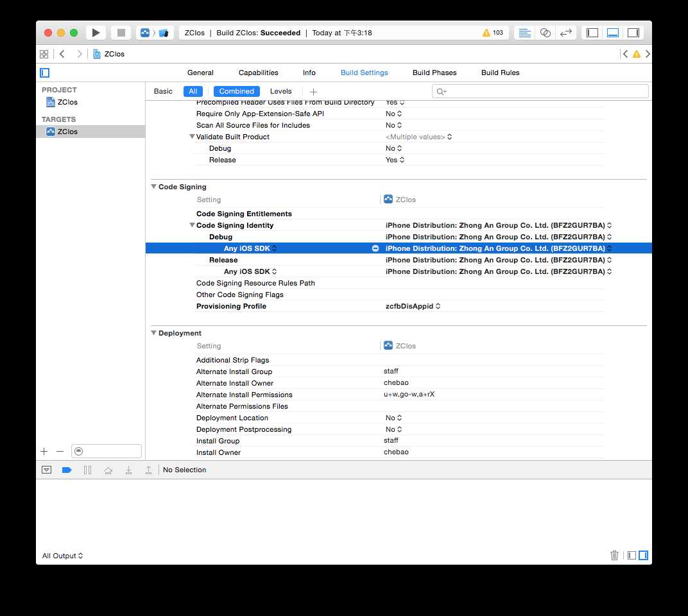Pause program execution in debug bar
The width and height of the screenshot is (688, 616).
click(x=87, y=470)
